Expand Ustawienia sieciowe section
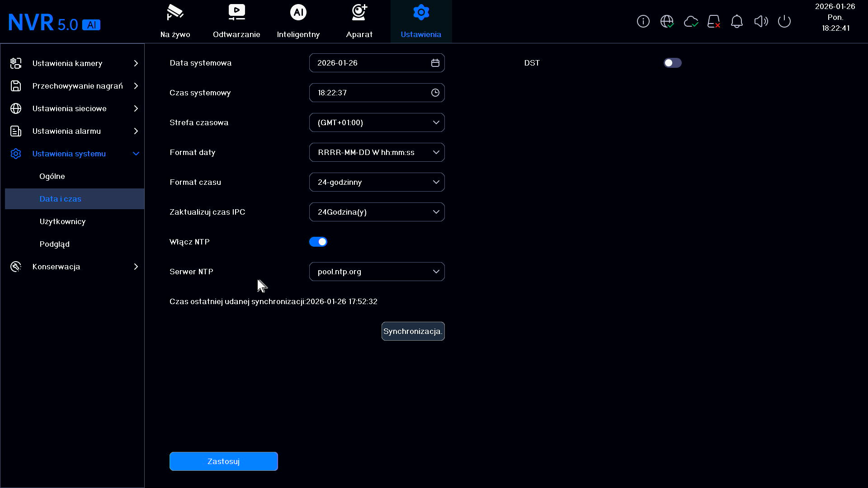Viewport: 868px width, 488px height. (75, 108)
